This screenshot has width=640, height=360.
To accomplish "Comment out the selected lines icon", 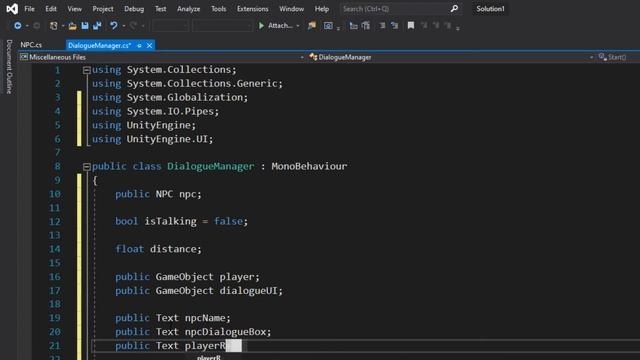I will coord(382,26).
